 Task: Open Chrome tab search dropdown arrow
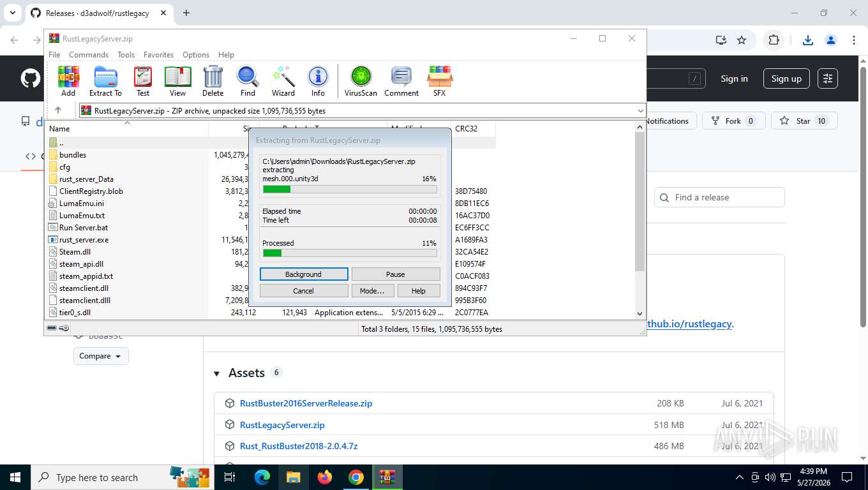12,13
